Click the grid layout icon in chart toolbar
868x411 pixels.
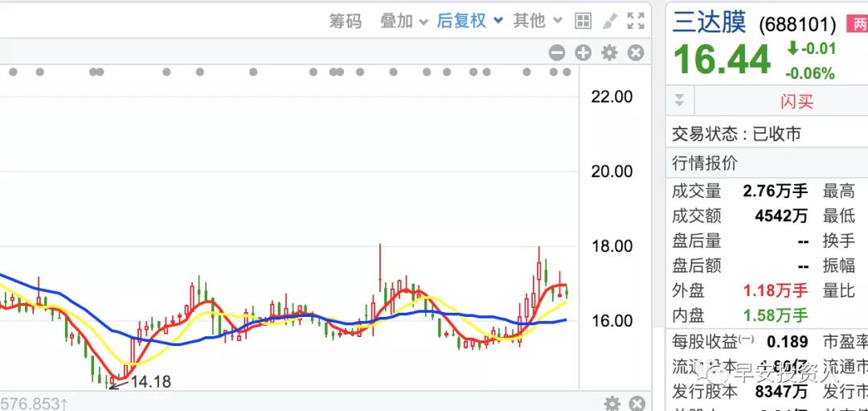(583, 21)
